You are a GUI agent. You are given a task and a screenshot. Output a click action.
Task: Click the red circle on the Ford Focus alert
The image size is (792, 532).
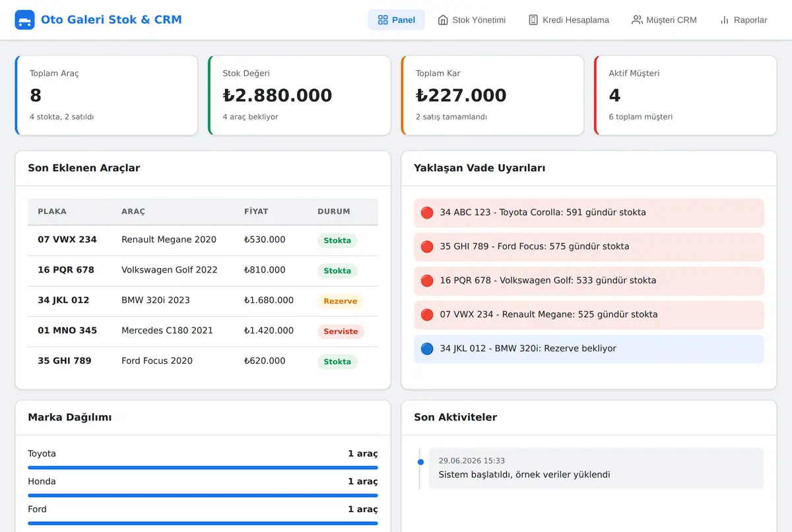(427, 246)
